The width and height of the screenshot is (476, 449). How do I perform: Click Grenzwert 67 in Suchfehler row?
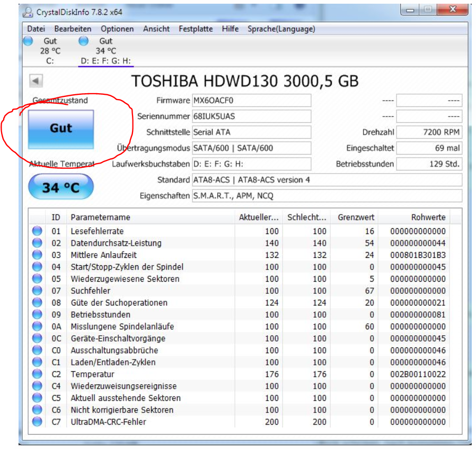369,291
